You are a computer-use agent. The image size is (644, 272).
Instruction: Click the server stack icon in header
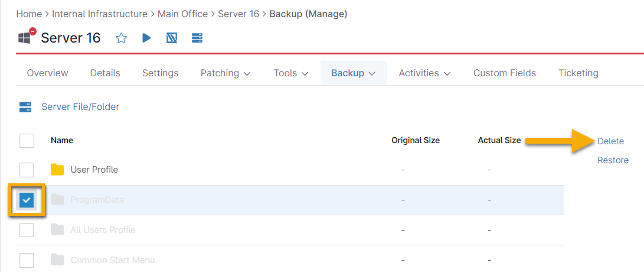(x=197, y=38)
